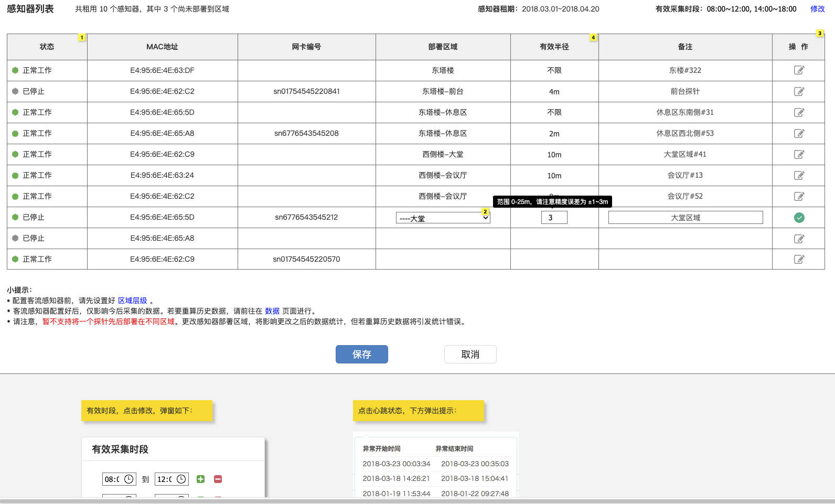The width and height of the screenshot is (835, 504).
Task: Edit the 前台探针 sensor row
Action: coord(799,91)
